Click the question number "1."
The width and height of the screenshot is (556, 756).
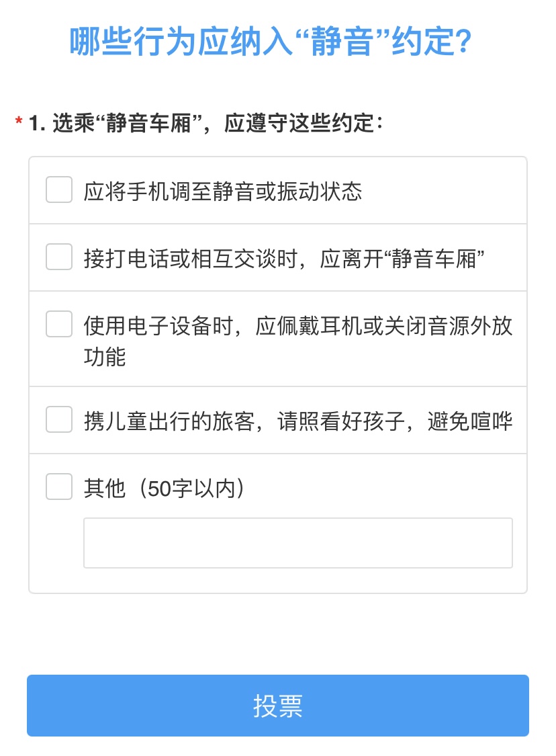click(x=36, y=124)
